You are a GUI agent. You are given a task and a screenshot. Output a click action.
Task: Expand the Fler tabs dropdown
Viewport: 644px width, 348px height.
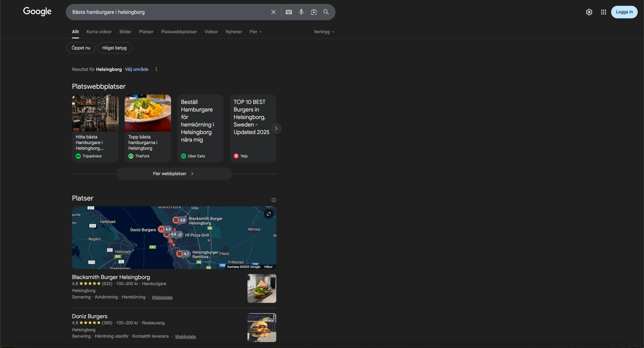click(255, 32)
